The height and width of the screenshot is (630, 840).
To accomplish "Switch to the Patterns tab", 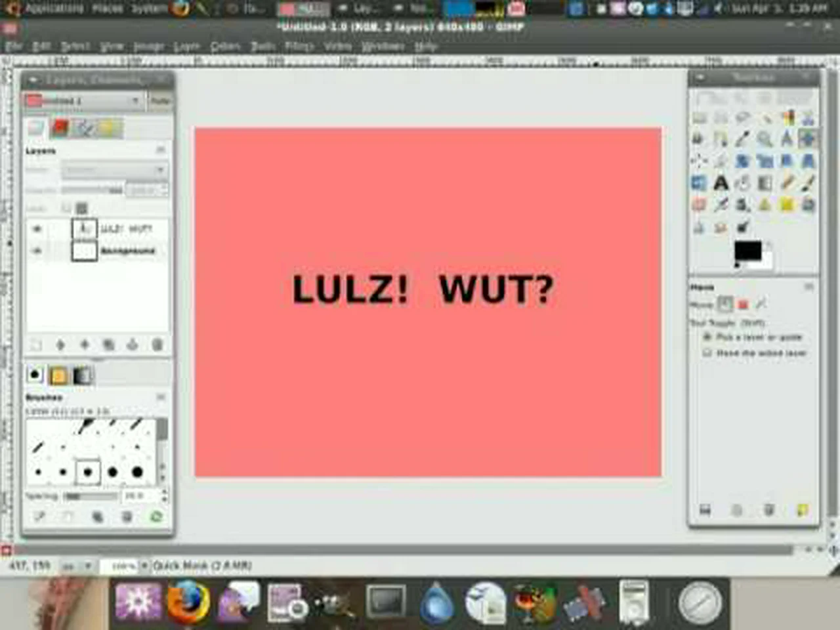I will [58, 375].
